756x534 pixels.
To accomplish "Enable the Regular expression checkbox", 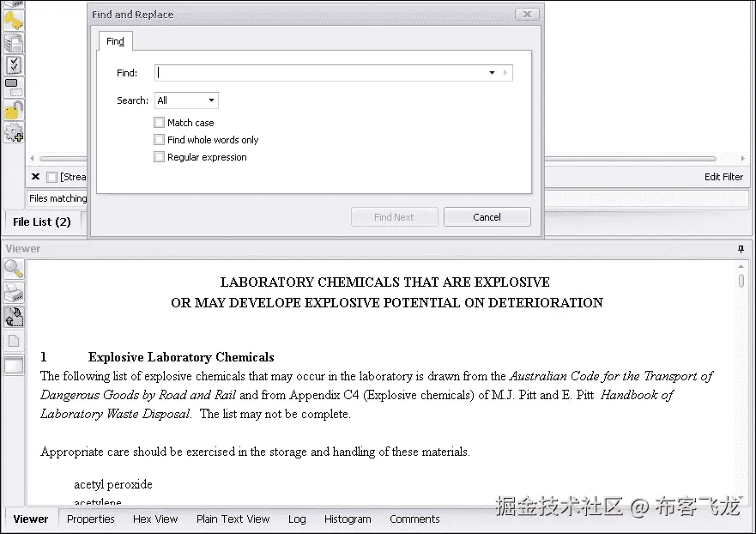I will [159, 157].
